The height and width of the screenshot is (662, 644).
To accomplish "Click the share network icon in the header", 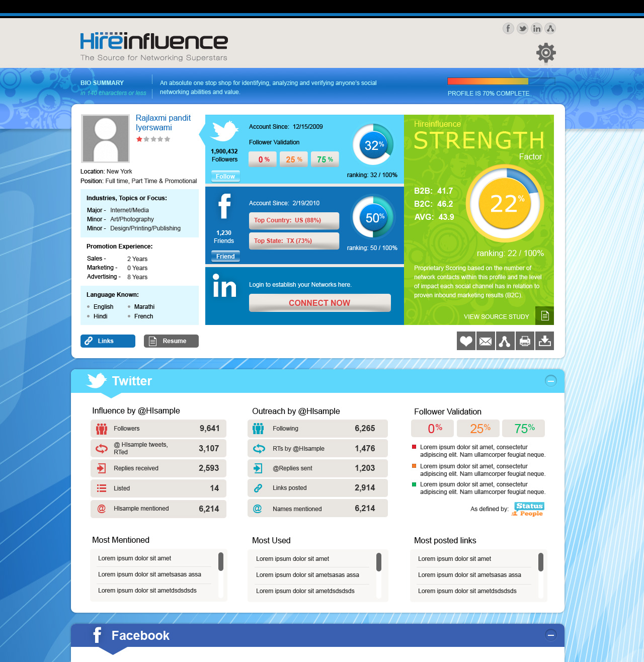I will pyautogui.click(x=550, y=28).
